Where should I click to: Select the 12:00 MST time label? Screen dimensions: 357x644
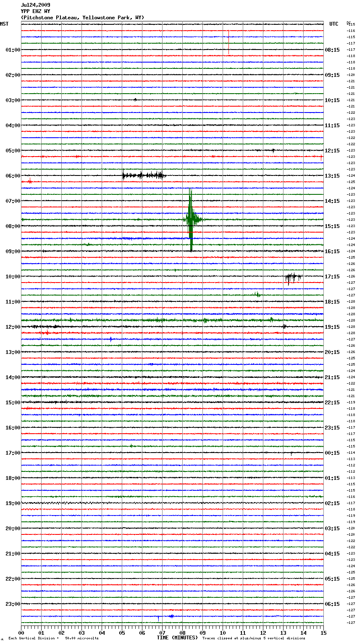[13, 327]
